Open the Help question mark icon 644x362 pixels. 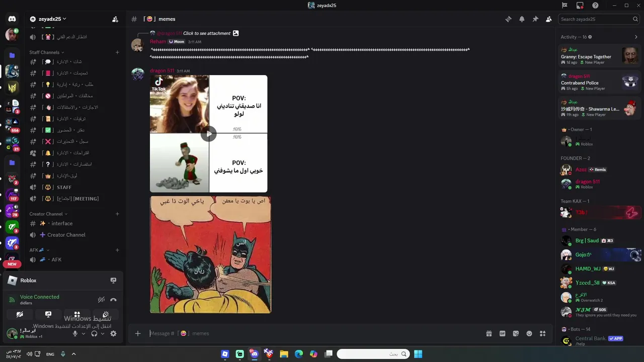595,6
